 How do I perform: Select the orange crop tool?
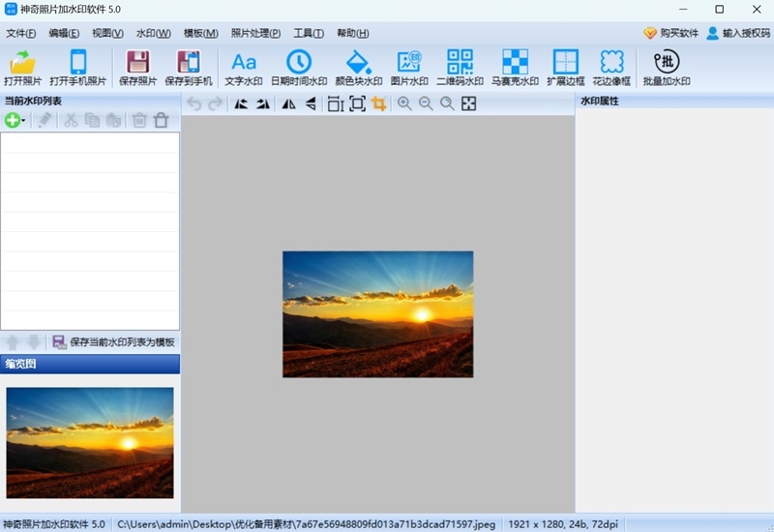pyautogui.click(x=378, y=103)
